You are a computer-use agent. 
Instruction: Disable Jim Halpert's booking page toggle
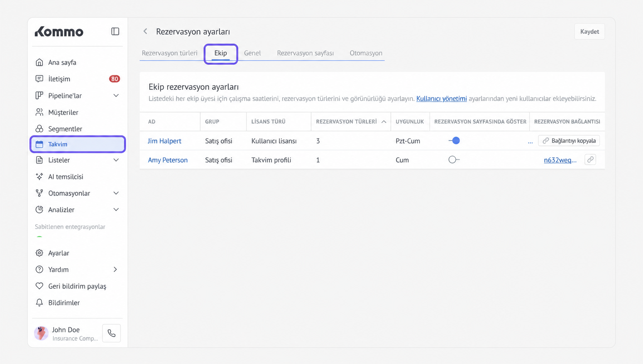coord(454,141)
